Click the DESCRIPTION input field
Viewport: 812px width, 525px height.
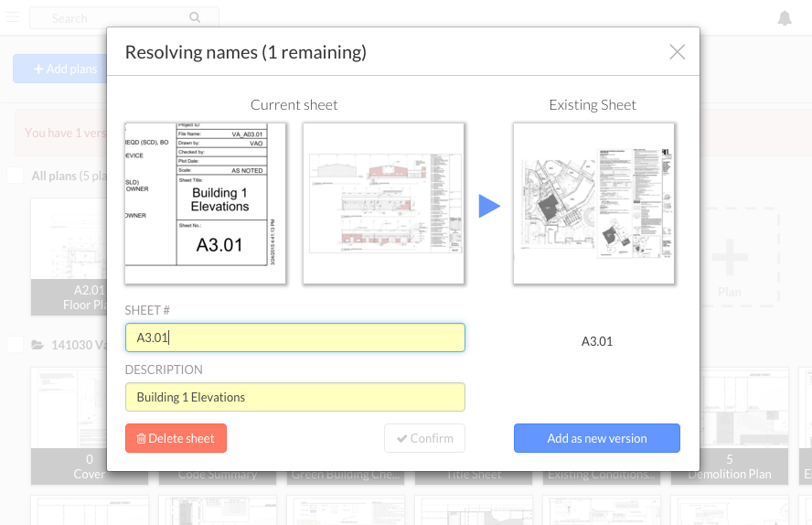coord(294,397)
